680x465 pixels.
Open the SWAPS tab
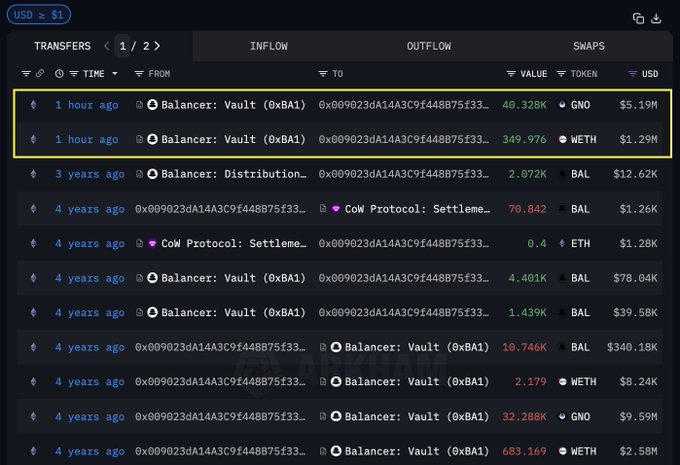click(x=588, y=46)
